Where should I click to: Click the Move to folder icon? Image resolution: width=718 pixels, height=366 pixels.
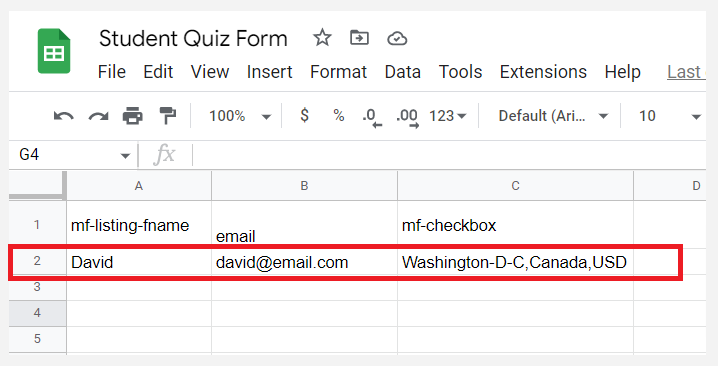pyautogui.click(x=359, y=38)
